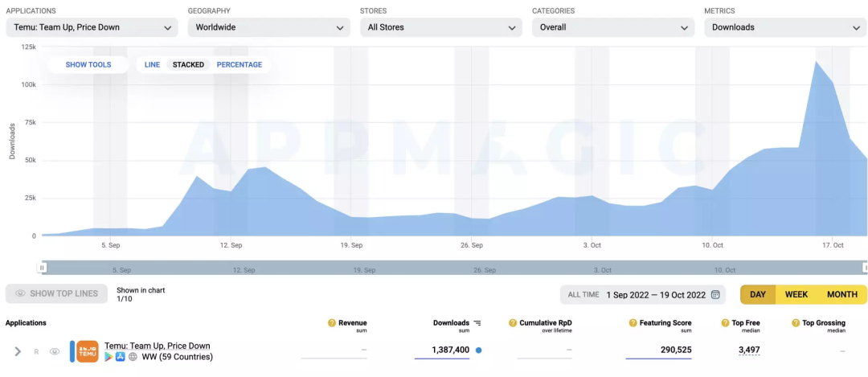Click the Cumulative RpD help icon

coord(513,323)
